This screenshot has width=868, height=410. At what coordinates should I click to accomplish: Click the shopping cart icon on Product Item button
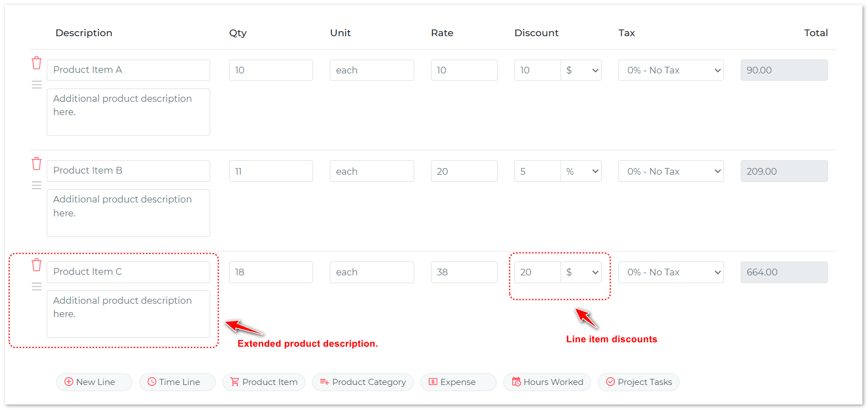(236, 382)
